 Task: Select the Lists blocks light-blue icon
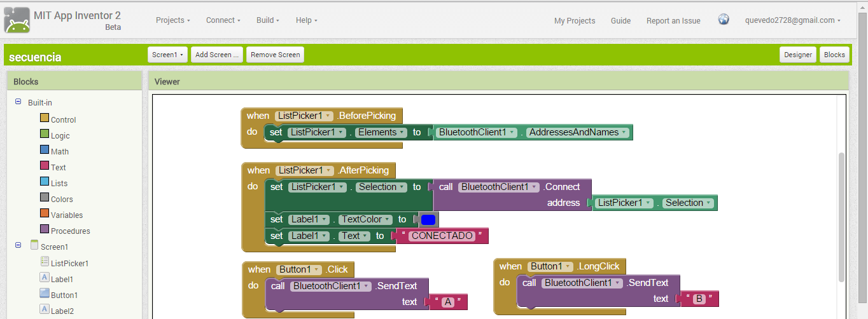45,181
